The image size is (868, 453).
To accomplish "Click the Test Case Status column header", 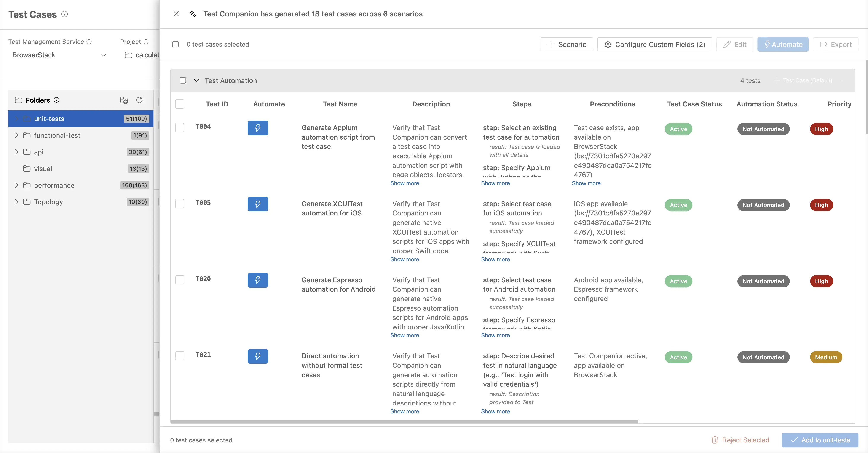I will (694, 104).
